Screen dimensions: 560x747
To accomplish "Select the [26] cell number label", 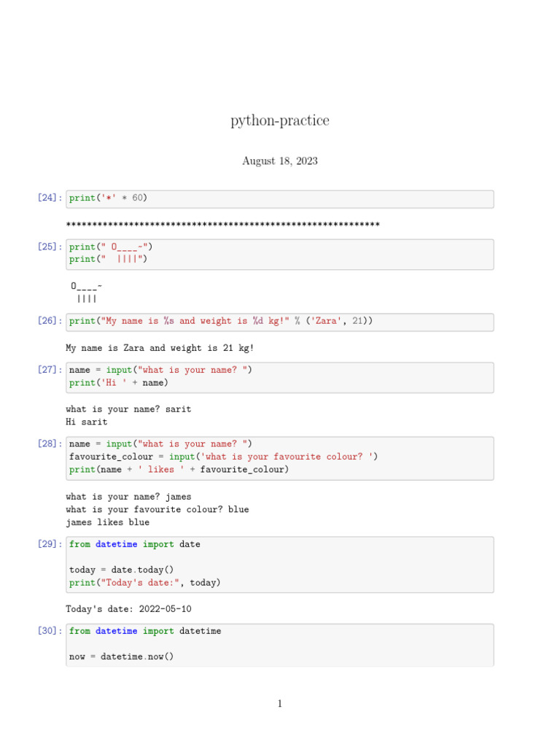I will pos(50,322).
